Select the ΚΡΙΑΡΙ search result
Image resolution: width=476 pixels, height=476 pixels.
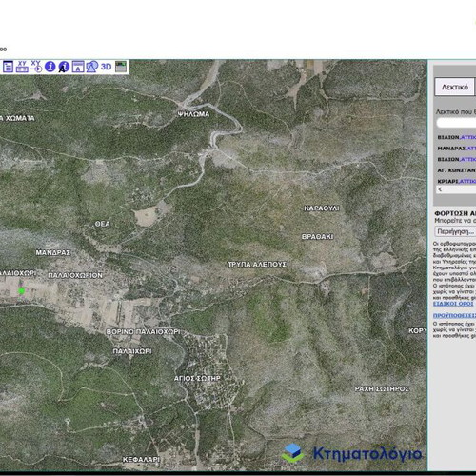click(x=456, y=181)
